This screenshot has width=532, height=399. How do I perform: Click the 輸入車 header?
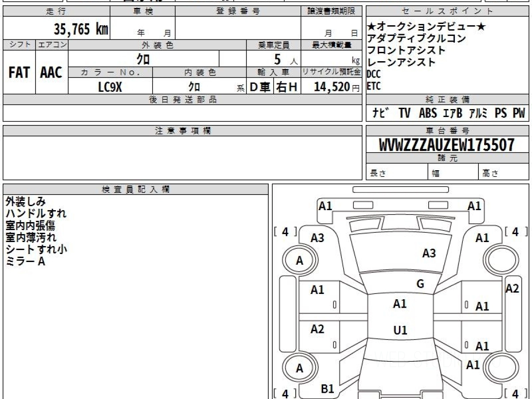click(x=274, y=73)
